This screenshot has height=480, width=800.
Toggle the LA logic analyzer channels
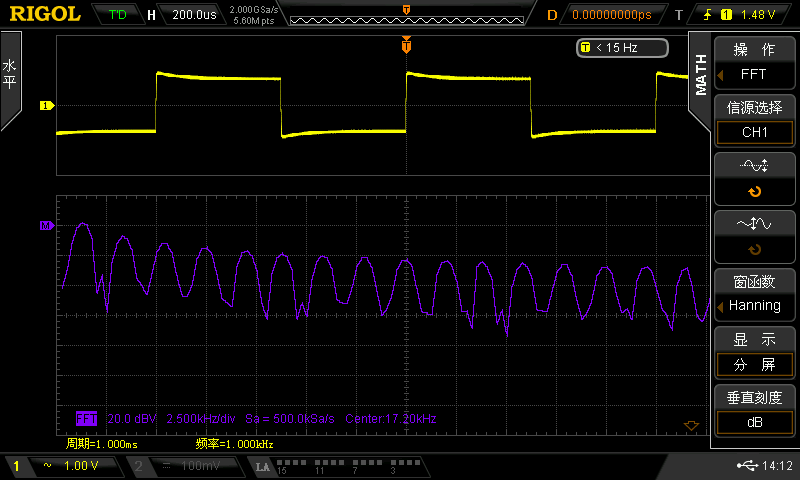[x=330, y=466]
